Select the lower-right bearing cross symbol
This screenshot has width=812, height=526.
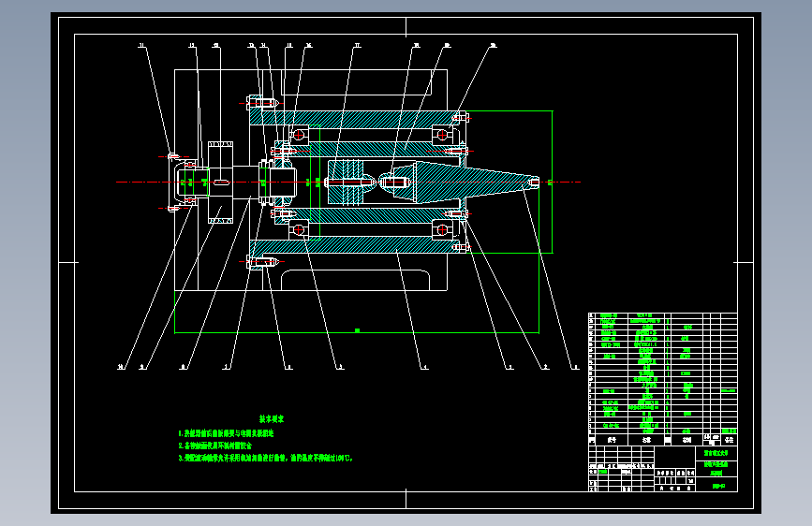442,229
